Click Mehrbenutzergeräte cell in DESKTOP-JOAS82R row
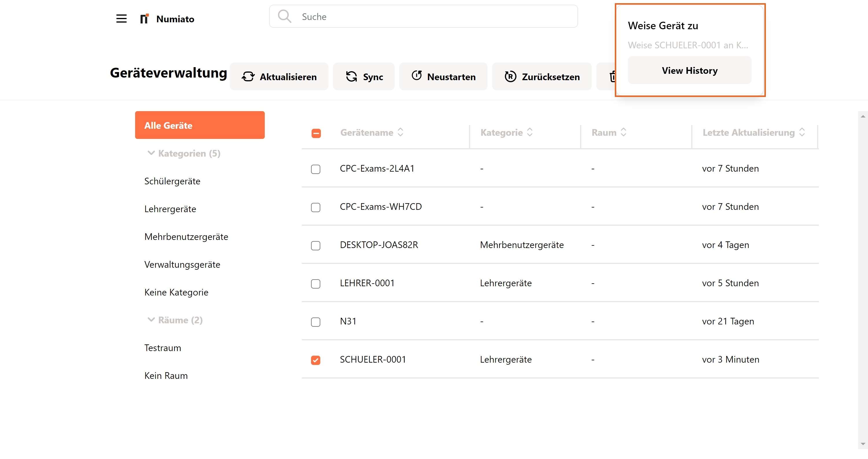The width and height of the screenshot is (868, 459). [522, 245]
